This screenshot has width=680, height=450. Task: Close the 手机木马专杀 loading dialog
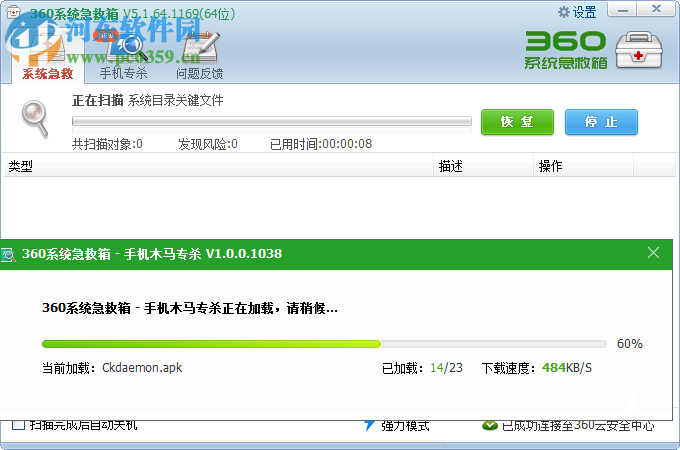tap(653, 253)
